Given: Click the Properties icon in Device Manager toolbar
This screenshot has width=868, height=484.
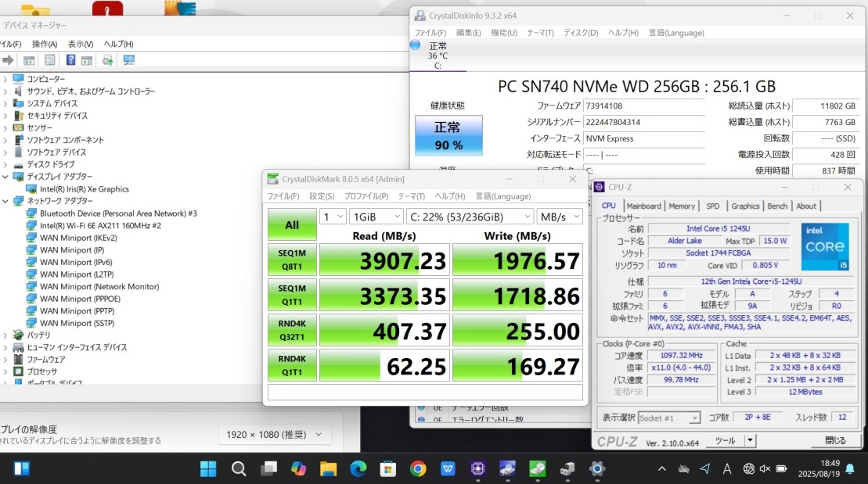Looking at the screenshot, I should [x=50, y=60].
